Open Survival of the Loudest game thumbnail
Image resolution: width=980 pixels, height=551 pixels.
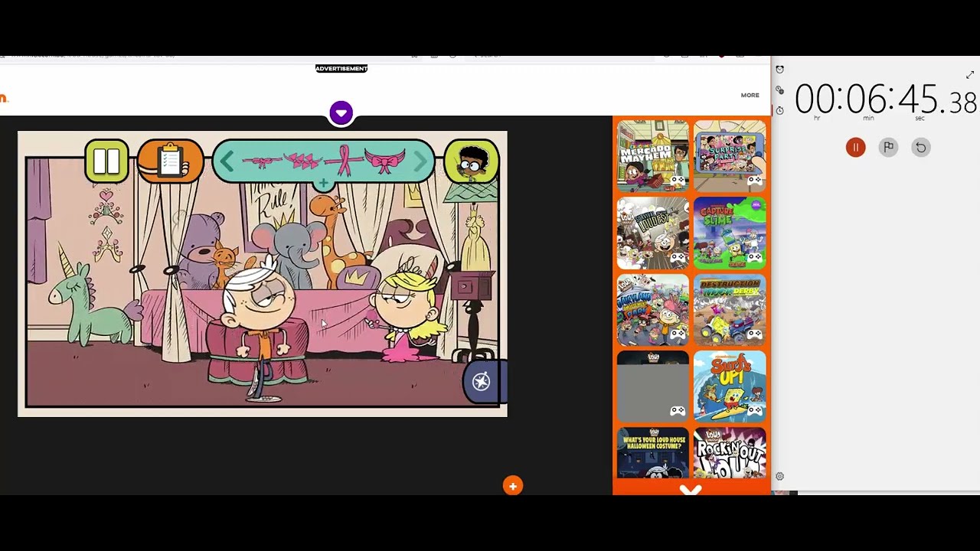click(x=652, y=233)
